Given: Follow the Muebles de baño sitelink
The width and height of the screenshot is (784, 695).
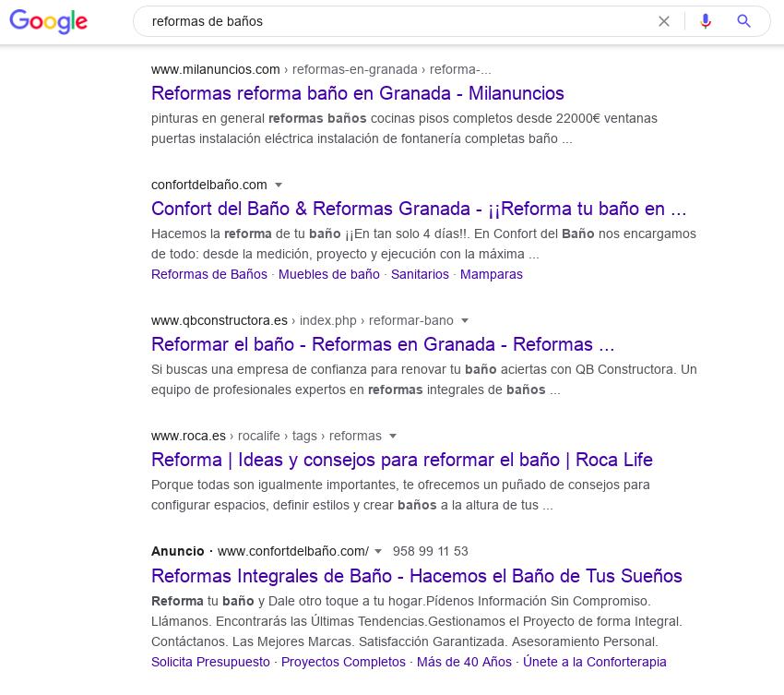Looking at the screenshot, I should click(x=328, y=274).
